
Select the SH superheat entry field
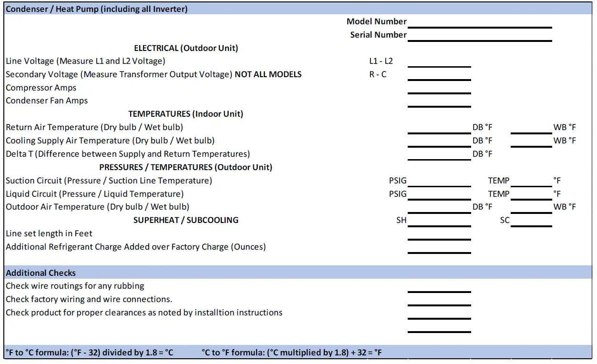coord(439,225)
